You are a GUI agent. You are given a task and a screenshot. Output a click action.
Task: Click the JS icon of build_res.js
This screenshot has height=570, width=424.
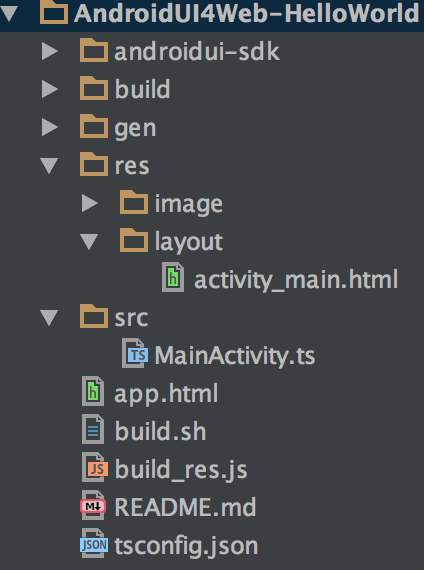click(x=95, y=467)
